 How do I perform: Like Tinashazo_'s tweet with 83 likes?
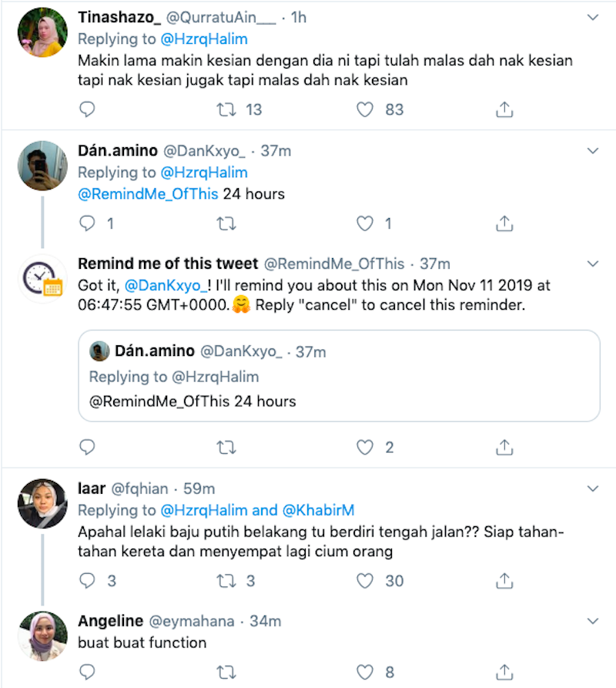coord(366,109)
